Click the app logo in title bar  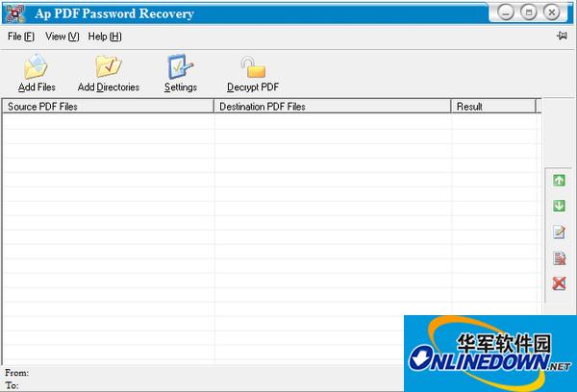click(x=15, y=13)
